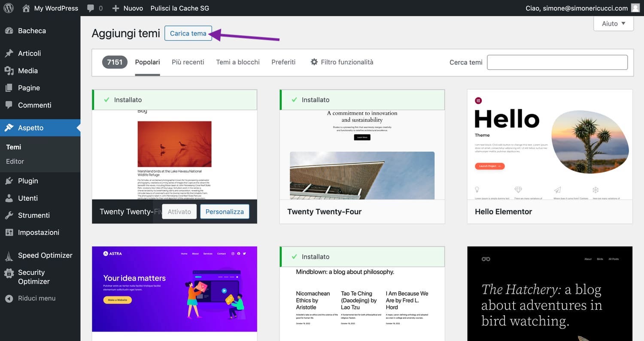
Task: Expand the Aiuto help dropdown
Action: (x=614, y=24)
